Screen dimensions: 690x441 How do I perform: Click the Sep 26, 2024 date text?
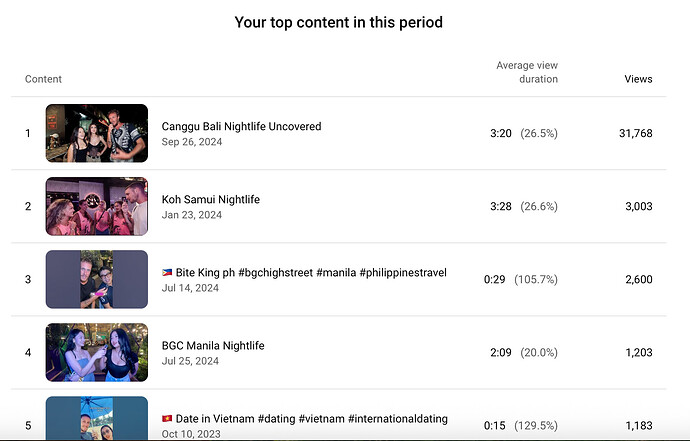pyautogui.click(x=192, y=142)
